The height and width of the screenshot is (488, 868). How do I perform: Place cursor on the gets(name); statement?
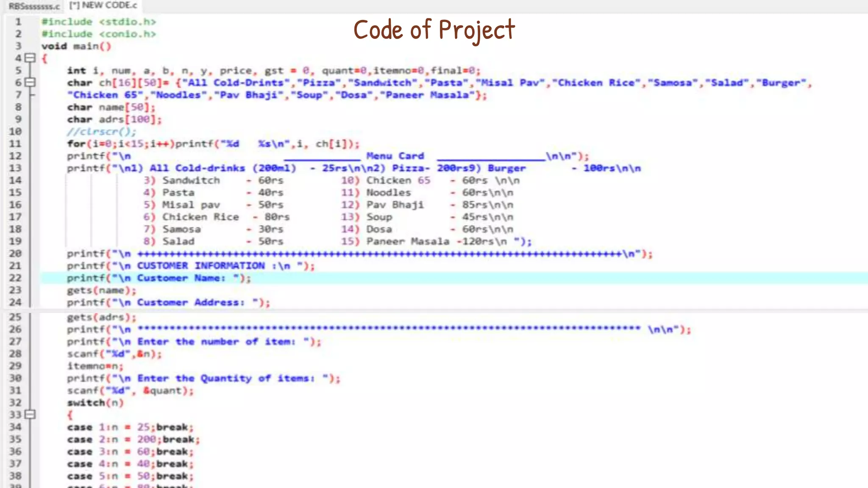pyautogui.click(x=102, y=291)
